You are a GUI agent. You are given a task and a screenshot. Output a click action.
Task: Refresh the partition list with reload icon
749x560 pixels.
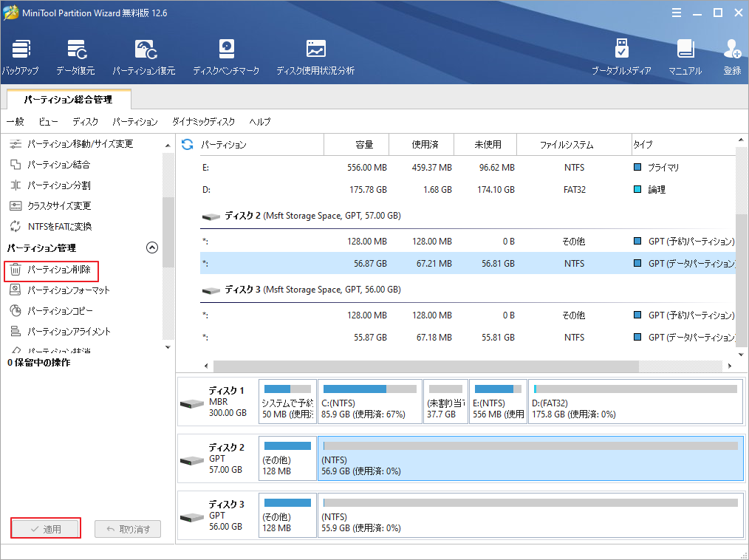[187, 145]
